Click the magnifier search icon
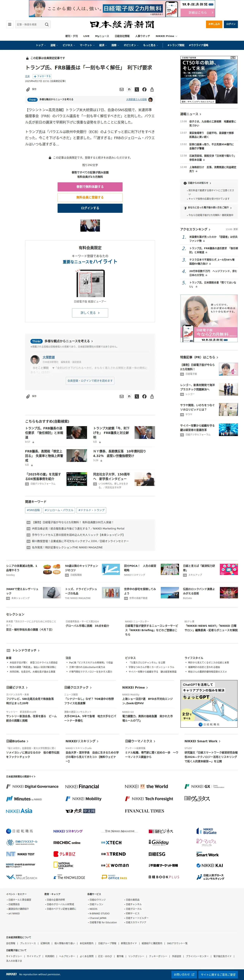Screen dimensions: 244x980 click(x=47, y=24)
